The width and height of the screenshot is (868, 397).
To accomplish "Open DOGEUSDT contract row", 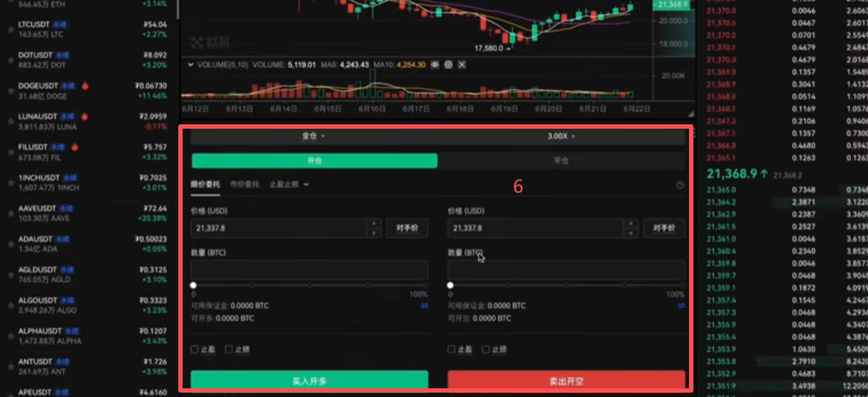I will 89,91.
